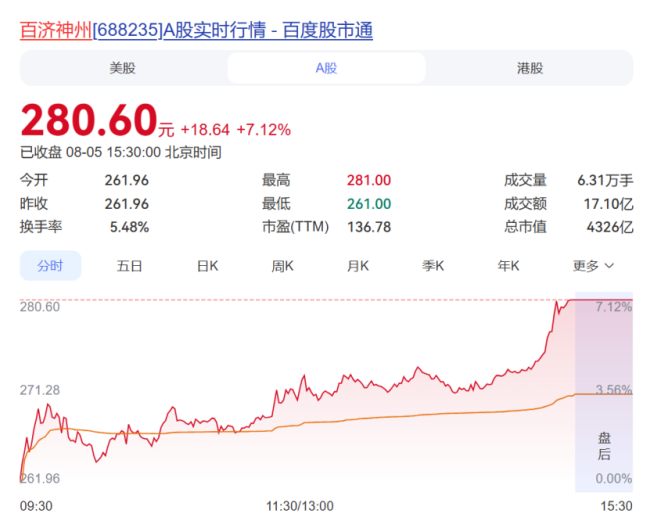Show the 季K quarterly chart
Image resolution: width=650 pixels, height=517 pixels.
click(x=433, y=266)
